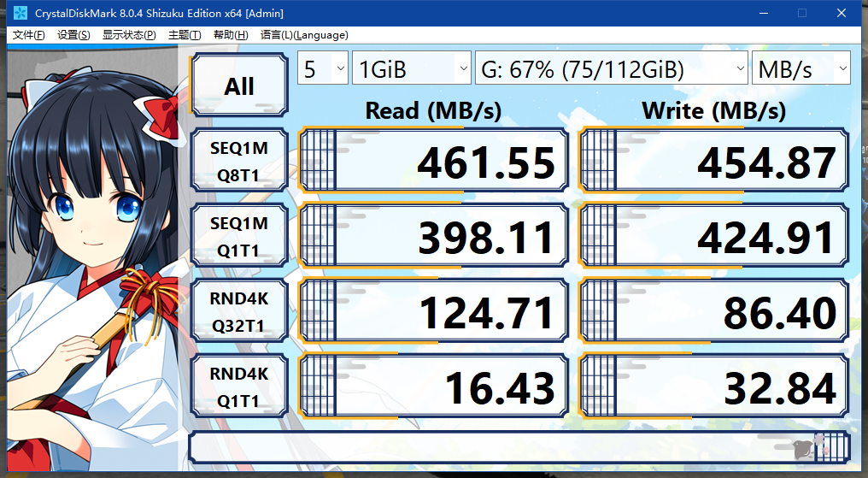Run the RND4K Q1T1 test
Image resolution: width=868 pixels, height=478 pixels.
coord(239,387)
